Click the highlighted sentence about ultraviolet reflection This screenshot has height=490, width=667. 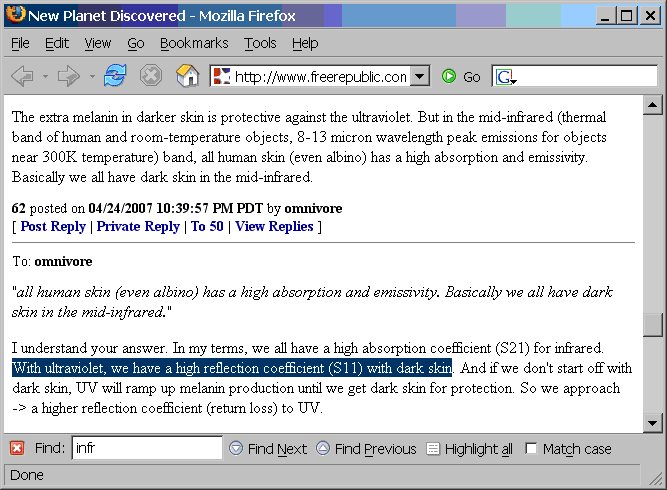(232, 368)
